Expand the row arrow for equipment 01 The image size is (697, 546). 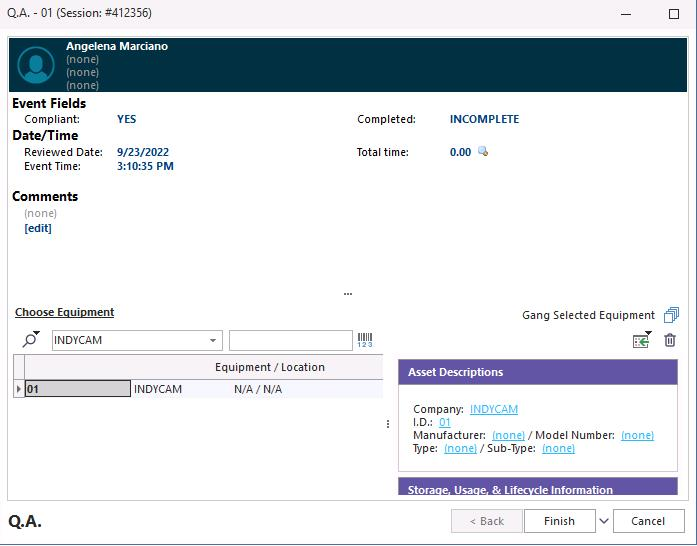tap(18, 389)
